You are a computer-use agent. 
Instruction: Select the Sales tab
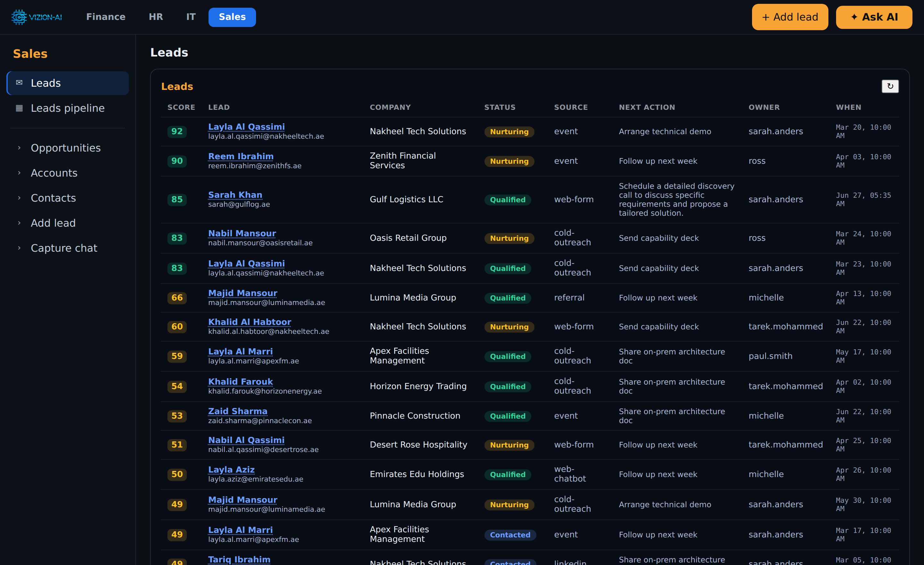click(x=232, y=17)
